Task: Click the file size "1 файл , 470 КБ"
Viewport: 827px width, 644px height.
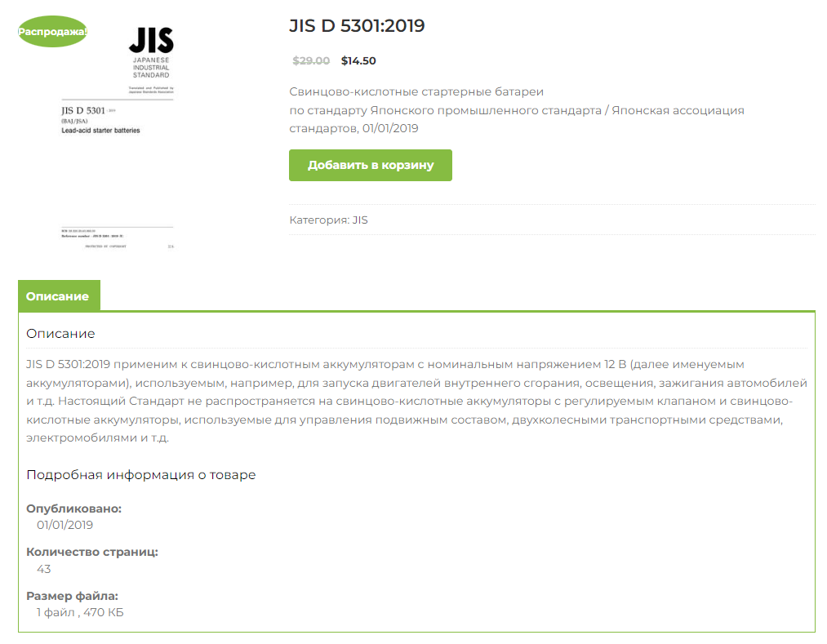Action: point(80,612)
